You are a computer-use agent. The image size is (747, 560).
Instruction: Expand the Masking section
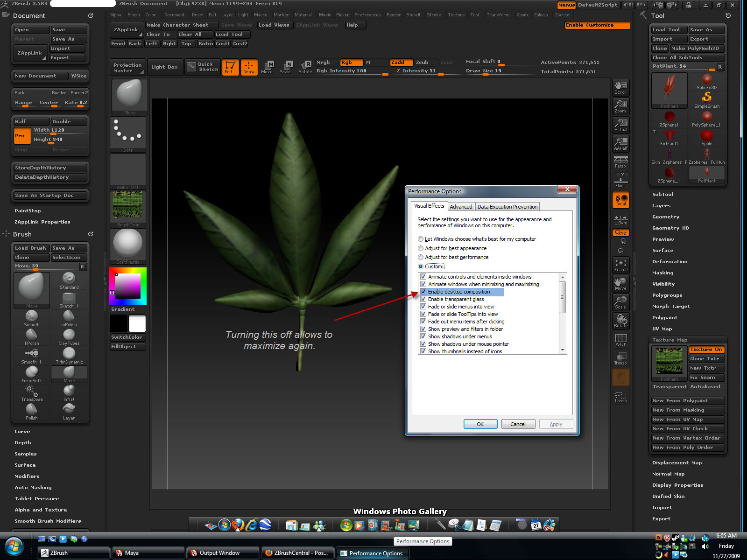[x=662, y=273]
